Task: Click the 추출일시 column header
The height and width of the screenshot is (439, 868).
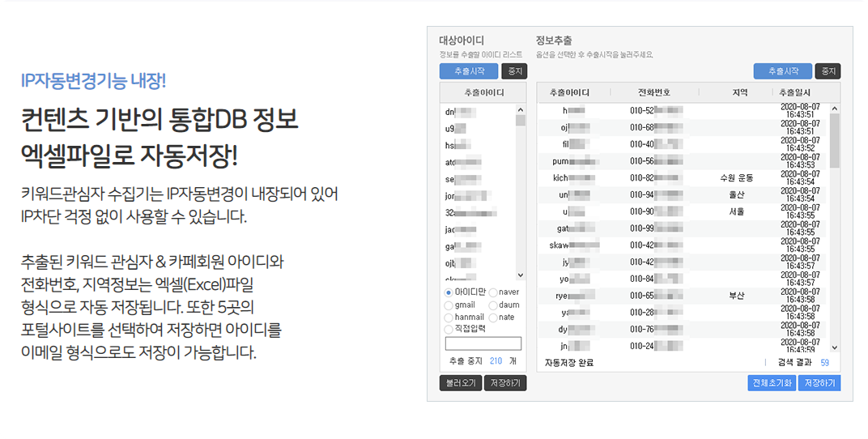Action: pyautogui.click(x=795, y=92)
